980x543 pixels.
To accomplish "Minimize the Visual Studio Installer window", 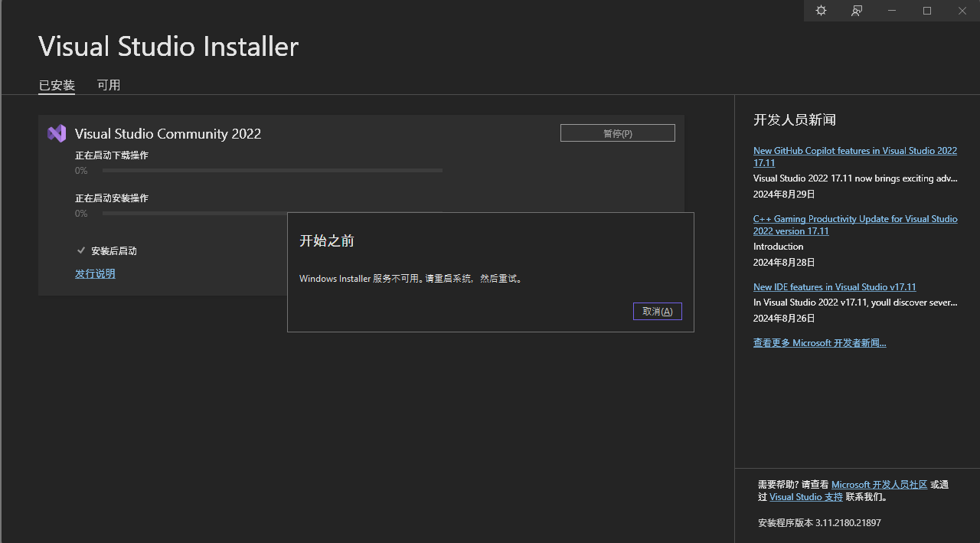I will [892, 11].
